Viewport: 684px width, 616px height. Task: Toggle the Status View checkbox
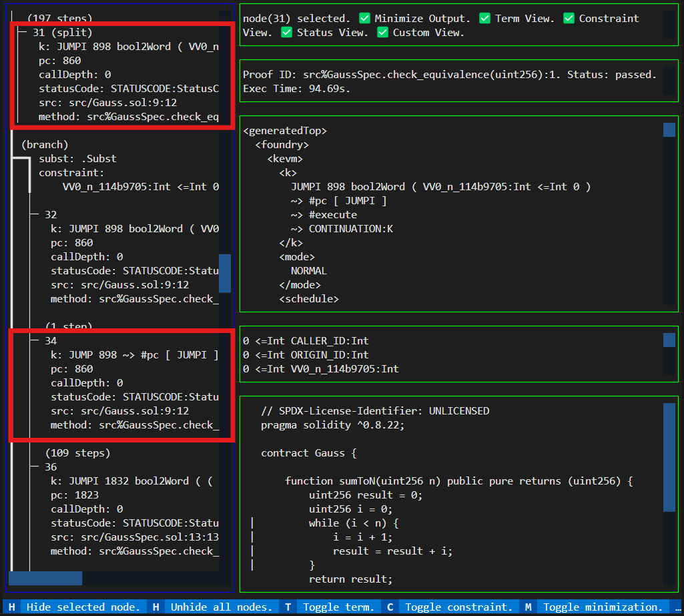click(286, 32)
